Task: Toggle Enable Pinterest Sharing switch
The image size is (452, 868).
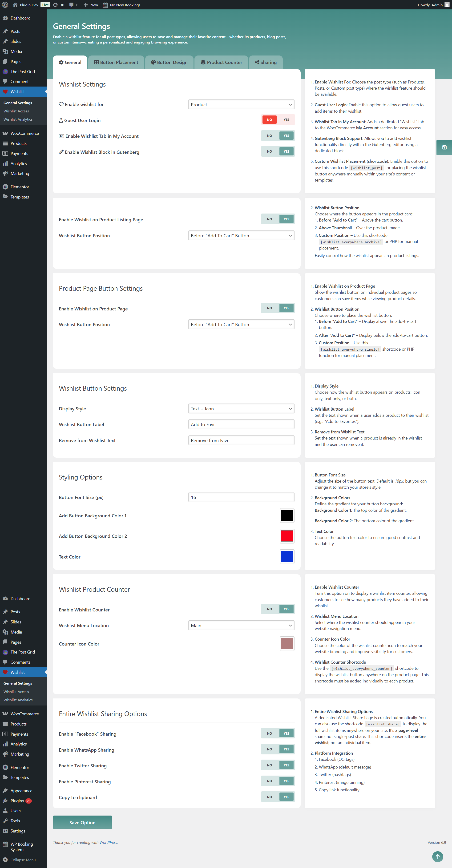Action: 278,781
